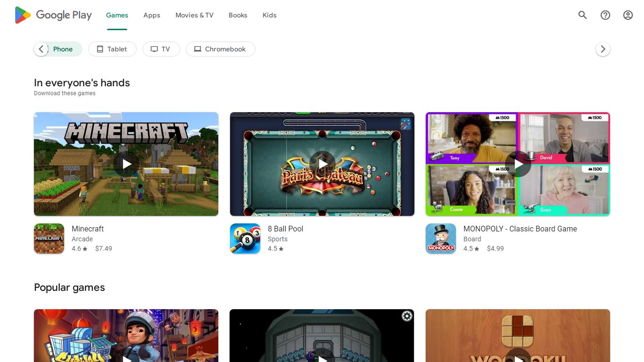The image size is (644, 362).
Task: Select the Chromebook device filter chip
Action: pyautogui.click(x=221, y=49)
